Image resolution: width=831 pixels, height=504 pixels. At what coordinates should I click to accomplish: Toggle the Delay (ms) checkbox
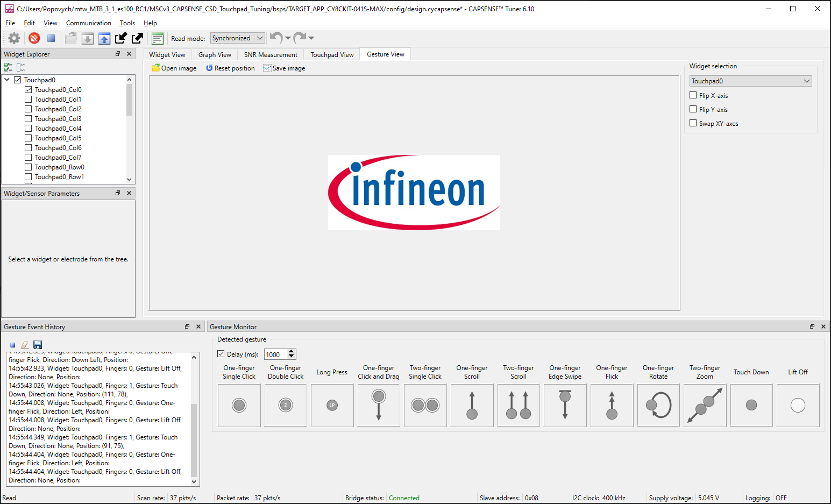click(x=221, y=354)
